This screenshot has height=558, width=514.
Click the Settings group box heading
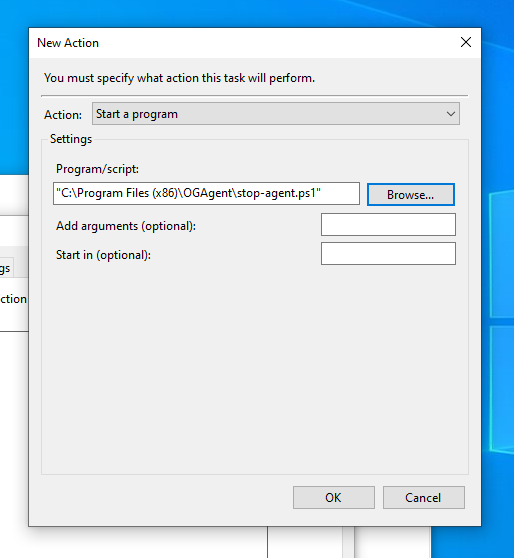pos(71,139)
